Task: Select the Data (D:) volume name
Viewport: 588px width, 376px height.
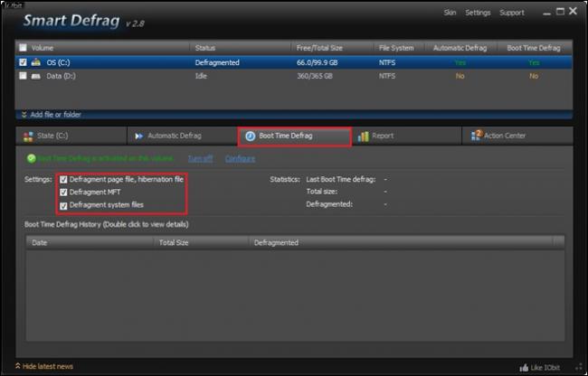Action: click(61, 76)
